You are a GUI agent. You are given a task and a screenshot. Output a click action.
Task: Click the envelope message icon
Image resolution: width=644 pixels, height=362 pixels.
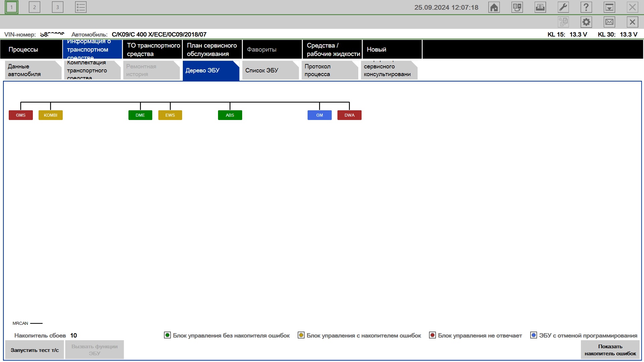[609, 22]
